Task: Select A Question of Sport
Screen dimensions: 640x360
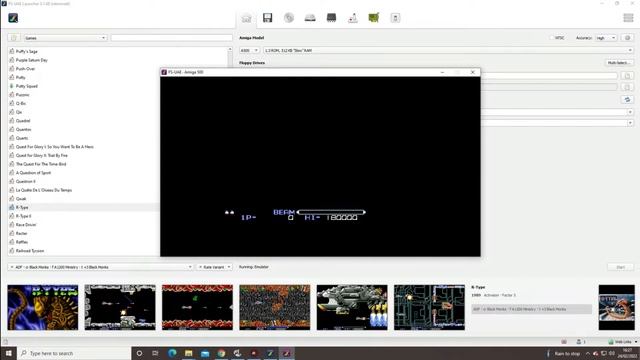Action: [33, 173]
